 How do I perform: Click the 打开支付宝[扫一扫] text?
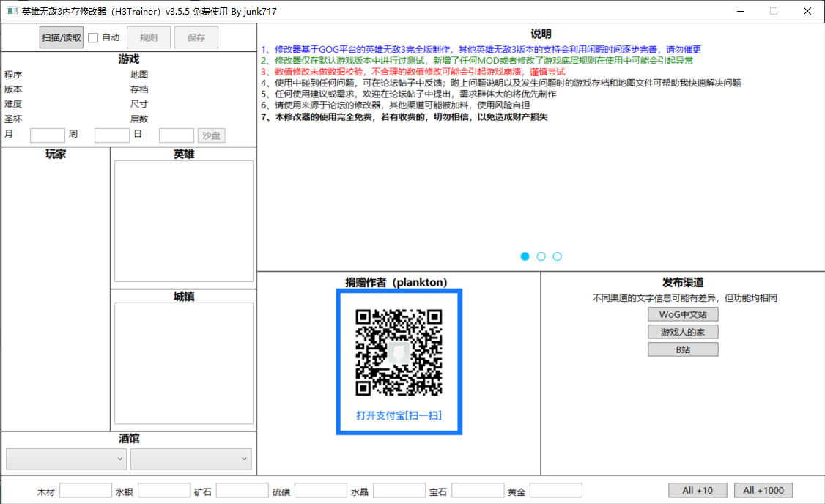[x=399, y=415]
